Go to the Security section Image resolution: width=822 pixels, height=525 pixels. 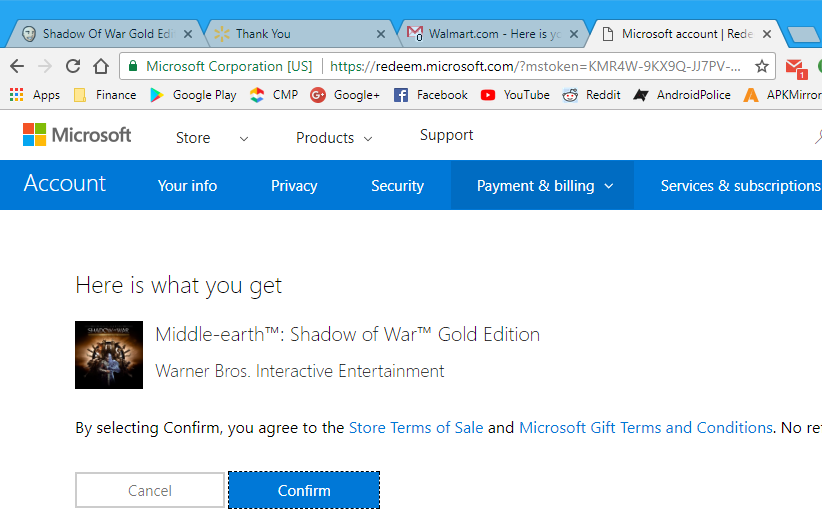tap(397, 186)
